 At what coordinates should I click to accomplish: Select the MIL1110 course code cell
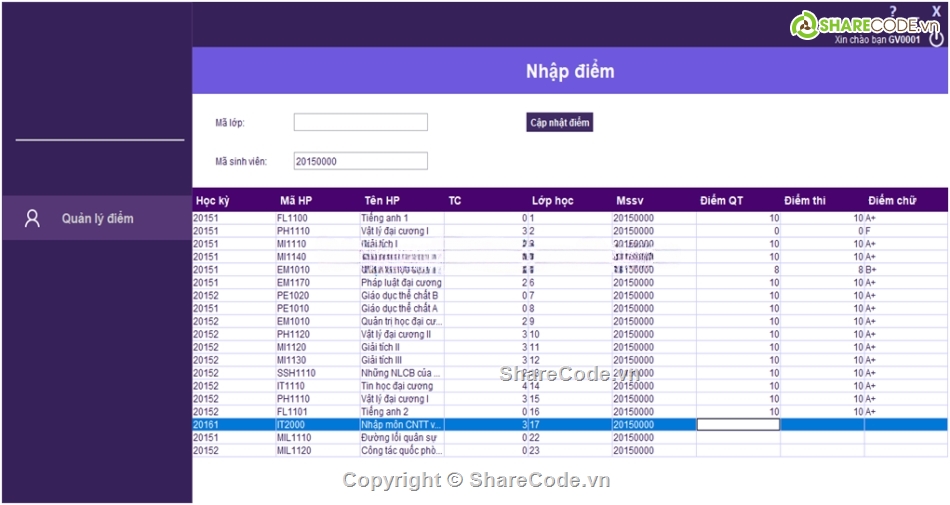coord(318,437)
